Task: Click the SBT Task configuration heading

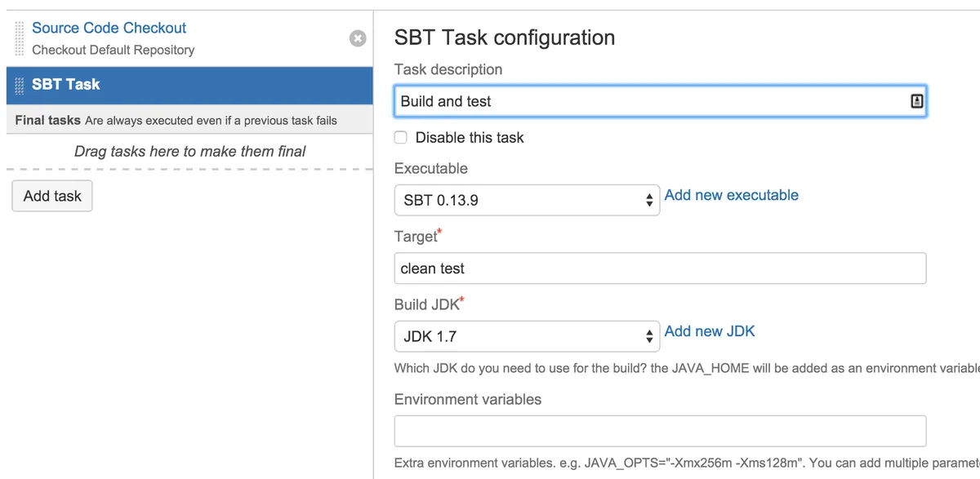Action: [505, 38]
